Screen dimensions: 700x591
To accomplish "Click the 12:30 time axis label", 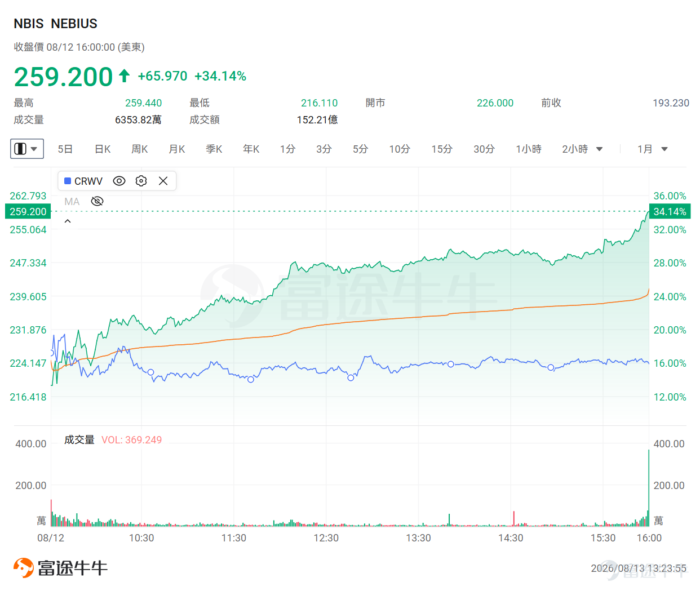I will 326,537.
